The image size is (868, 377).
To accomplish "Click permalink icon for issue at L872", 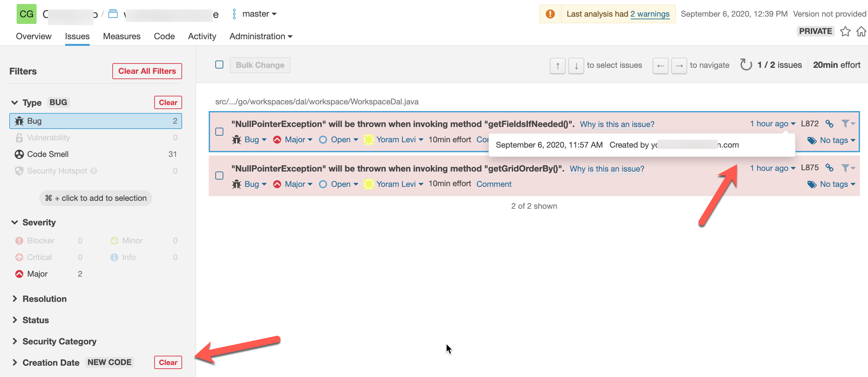I will (x=829, y=124).
